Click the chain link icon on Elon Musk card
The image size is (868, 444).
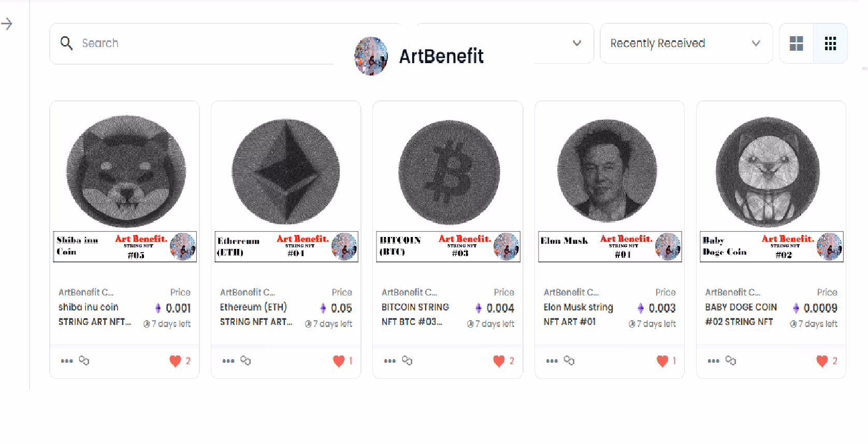coord(569,360)
